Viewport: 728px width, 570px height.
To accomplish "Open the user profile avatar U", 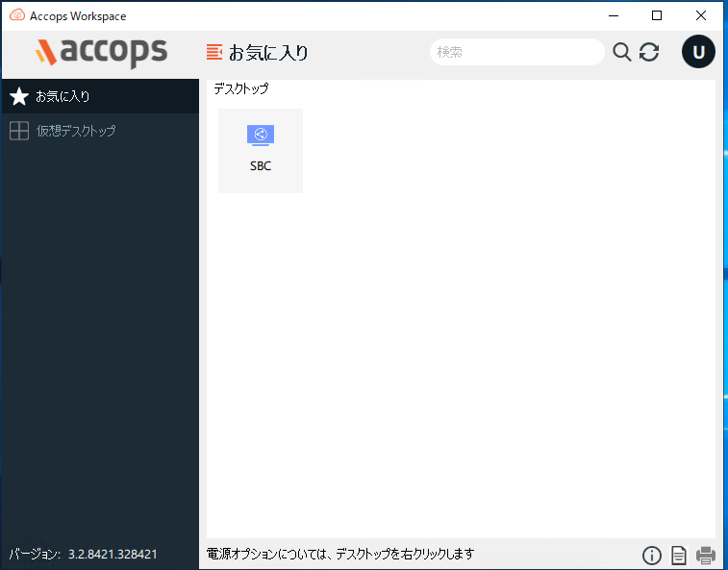I will point(698,52).
